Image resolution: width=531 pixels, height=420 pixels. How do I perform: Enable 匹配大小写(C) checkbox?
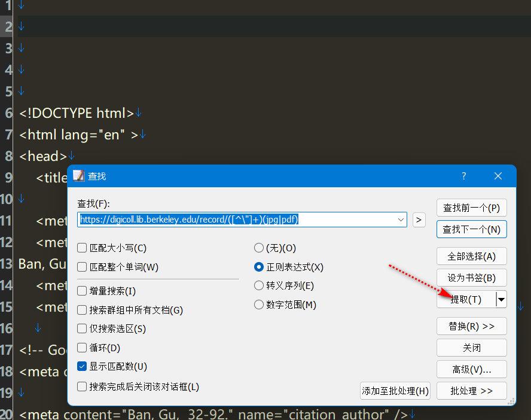(82, 248)
